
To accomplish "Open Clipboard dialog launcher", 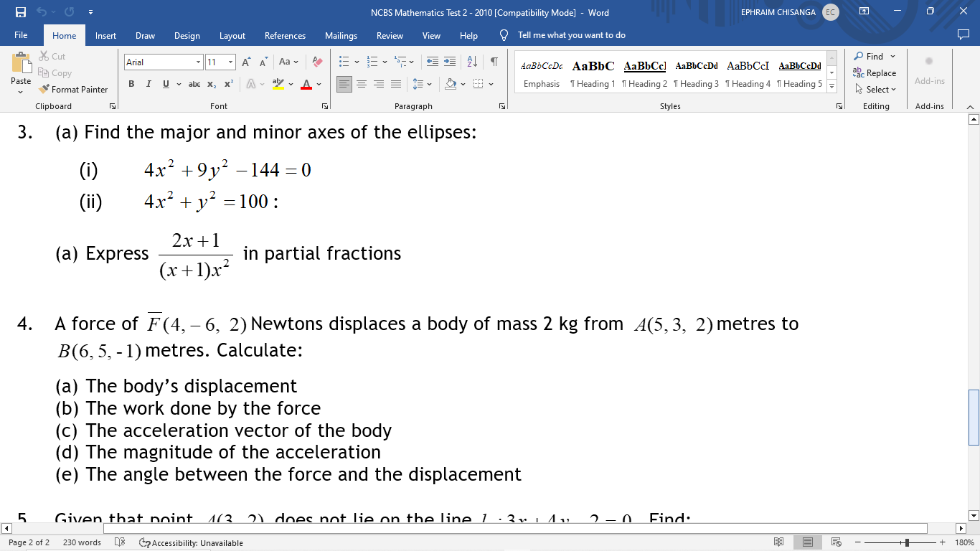I will (113, 106).
